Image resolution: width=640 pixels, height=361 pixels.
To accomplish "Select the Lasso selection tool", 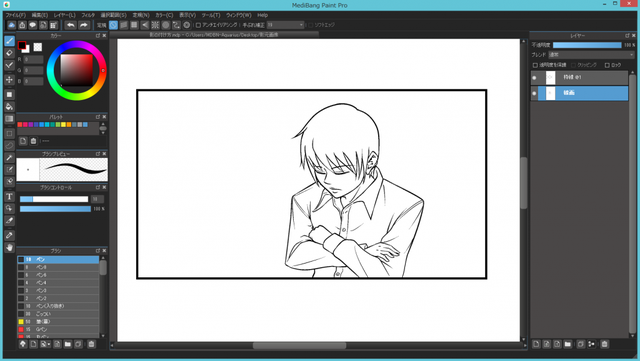I will 9,145.
